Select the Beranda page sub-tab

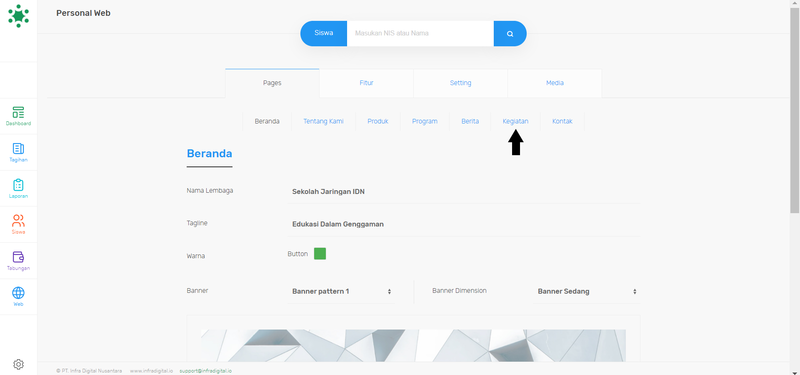point(267,121)
